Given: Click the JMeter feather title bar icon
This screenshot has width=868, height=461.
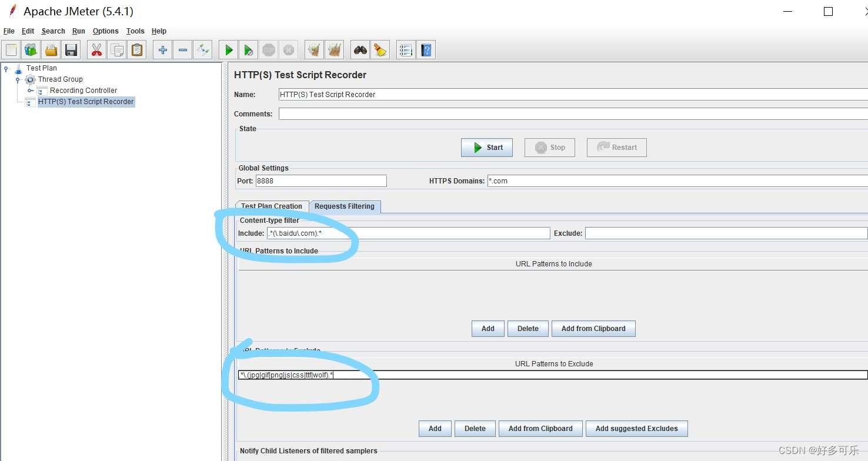Looking at the screenshot, I should 12,11.
